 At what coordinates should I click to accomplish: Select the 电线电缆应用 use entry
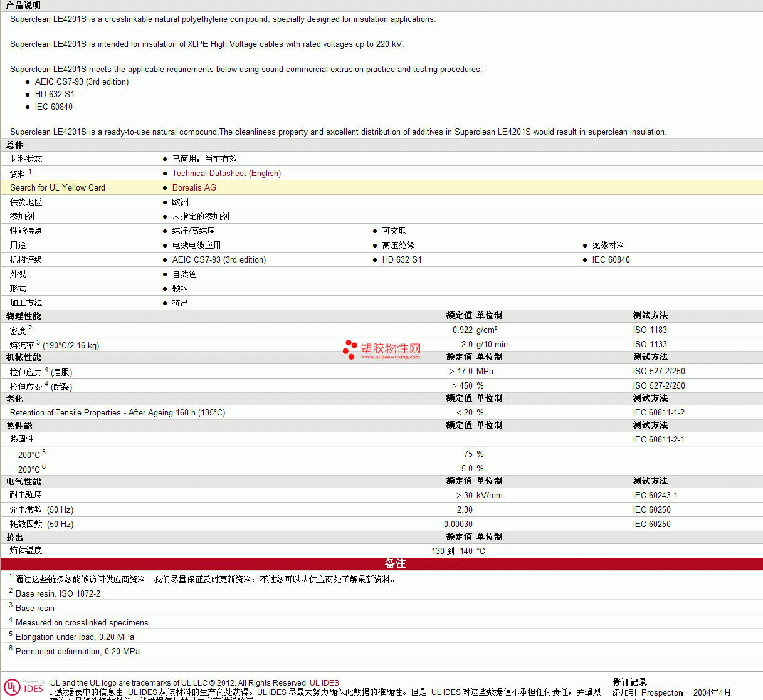[196, 246]
